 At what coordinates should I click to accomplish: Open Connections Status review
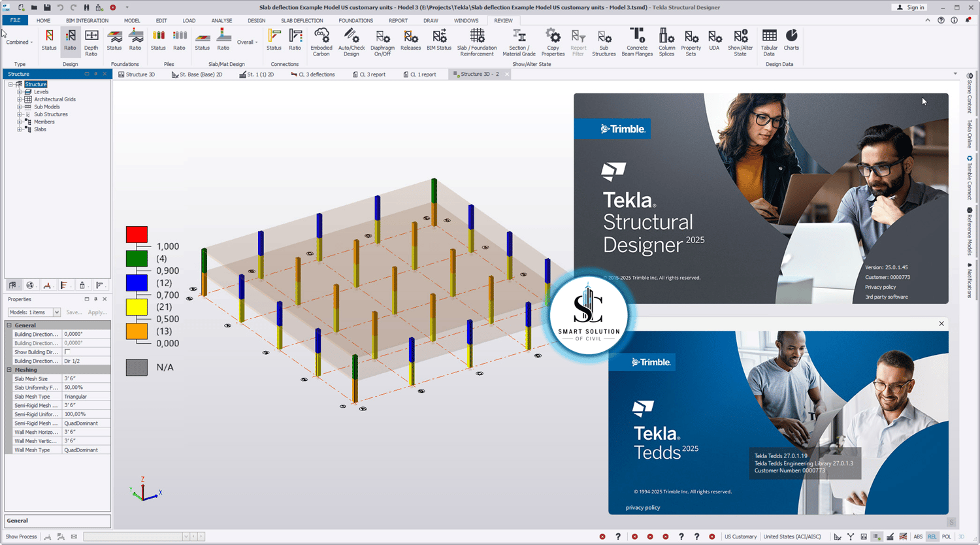click(x=274, y=40)
